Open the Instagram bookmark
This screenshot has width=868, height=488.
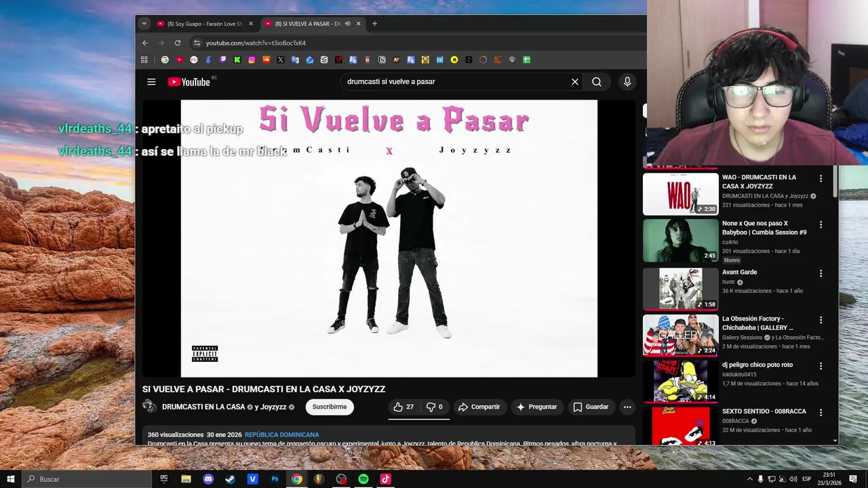point(252,60)
